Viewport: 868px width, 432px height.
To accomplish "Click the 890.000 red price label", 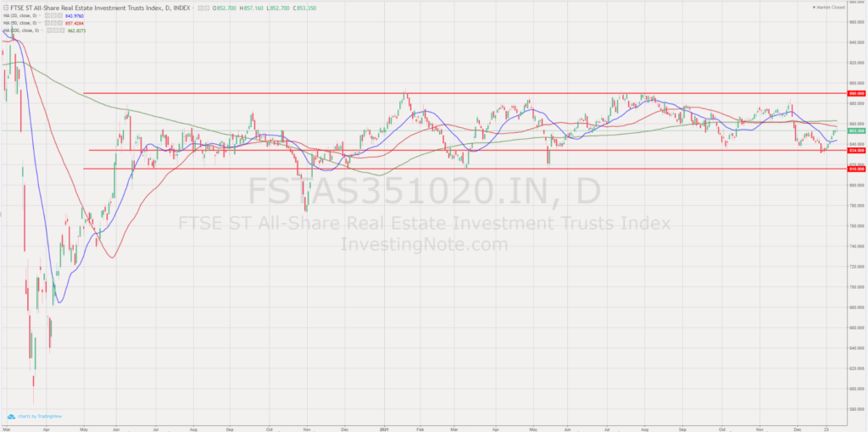I will click(x=856, y=93).
